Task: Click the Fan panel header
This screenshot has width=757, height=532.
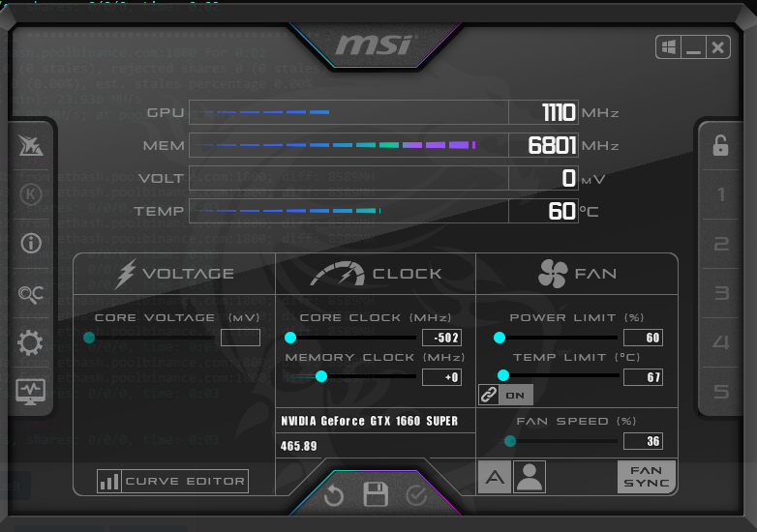Action: tap(577, 274)
